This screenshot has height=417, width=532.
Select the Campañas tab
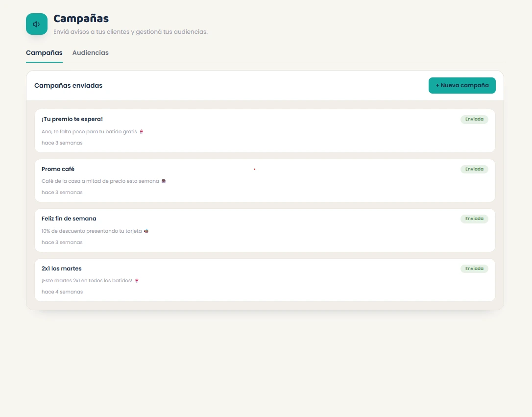pyautogui.click(x=44, y=53)
